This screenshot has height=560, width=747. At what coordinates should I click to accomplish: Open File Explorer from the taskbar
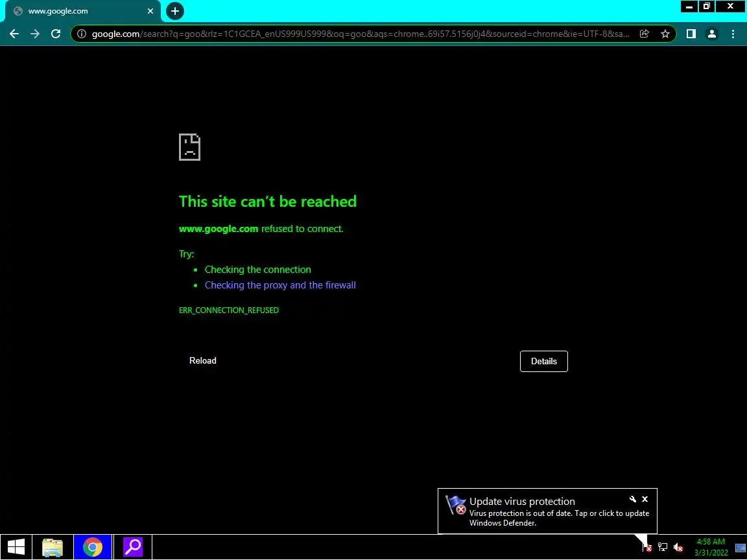tap(53, 547)
